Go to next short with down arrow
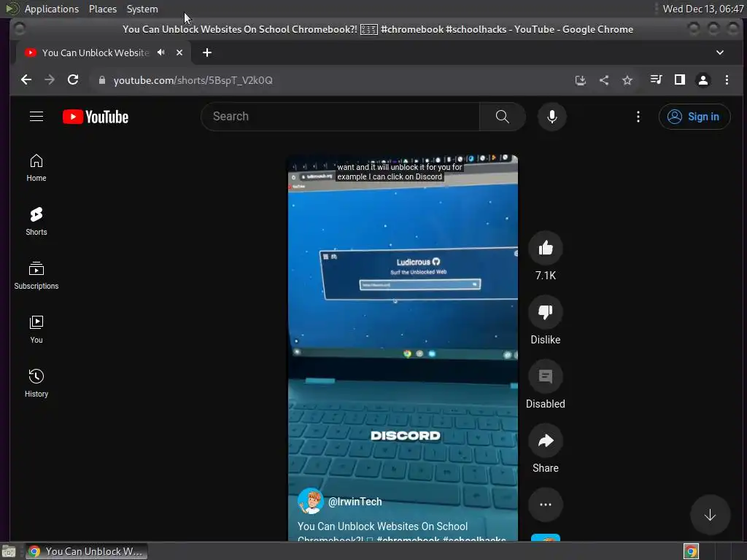 (710, 515)
